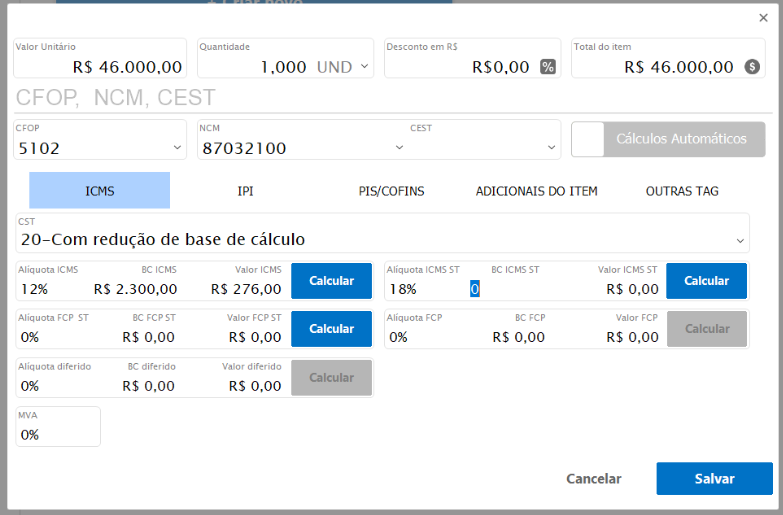
Task: Click the dollar icon in Total do item
Action: tap(752, 67)
